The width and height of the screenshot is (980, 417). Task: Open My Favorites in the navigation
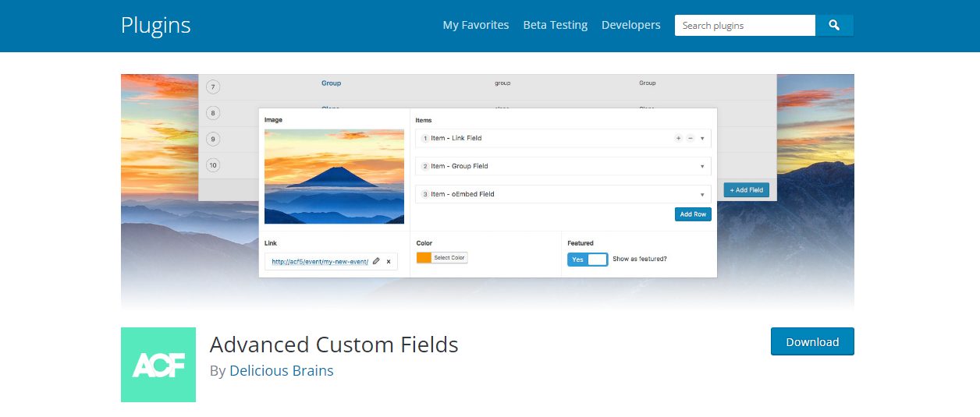476,25
